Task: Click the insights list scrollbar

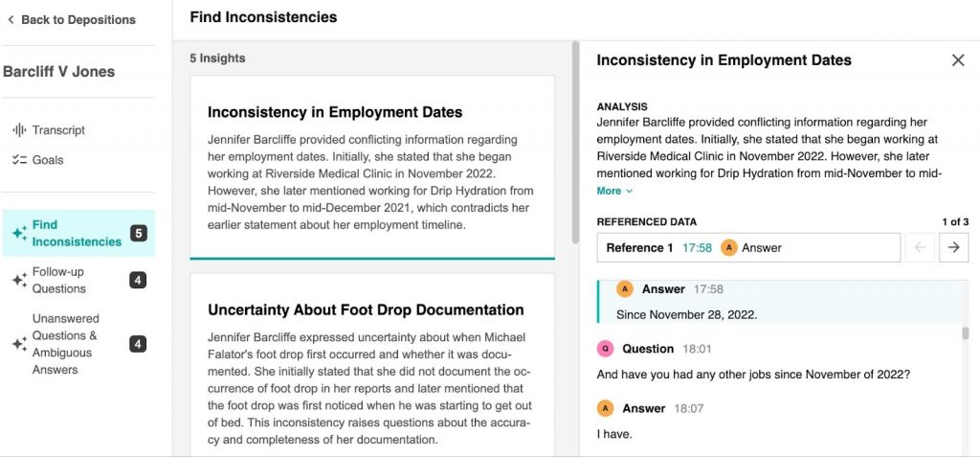Action: click(575, 144)
